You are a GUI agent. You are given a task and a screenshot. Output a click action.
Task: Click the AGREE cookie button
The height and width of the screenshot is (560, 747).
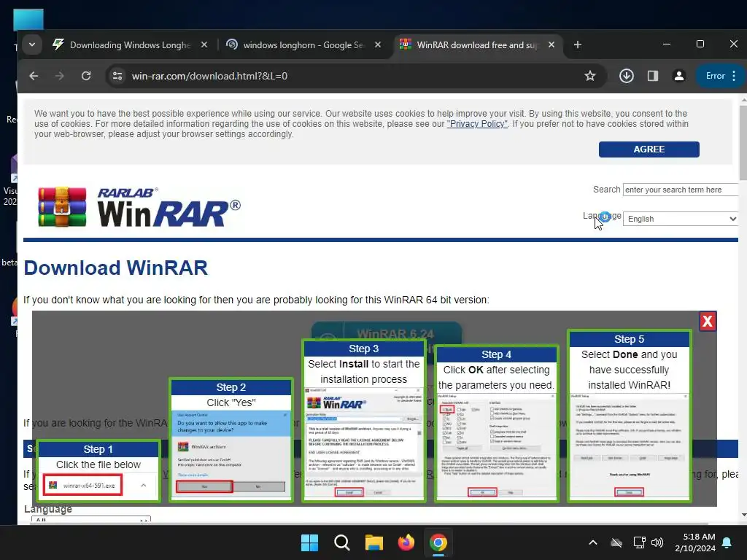(649, 149)
